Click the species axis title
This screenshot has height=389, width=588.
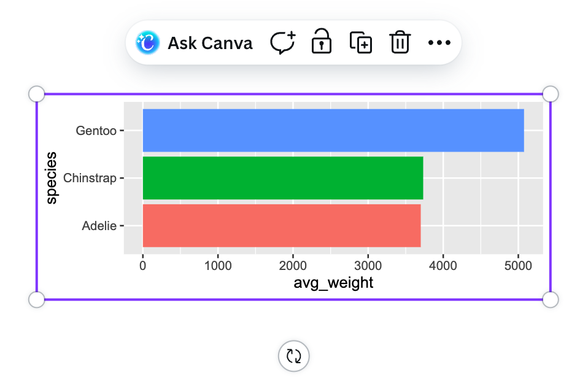[x=52, y=178]
